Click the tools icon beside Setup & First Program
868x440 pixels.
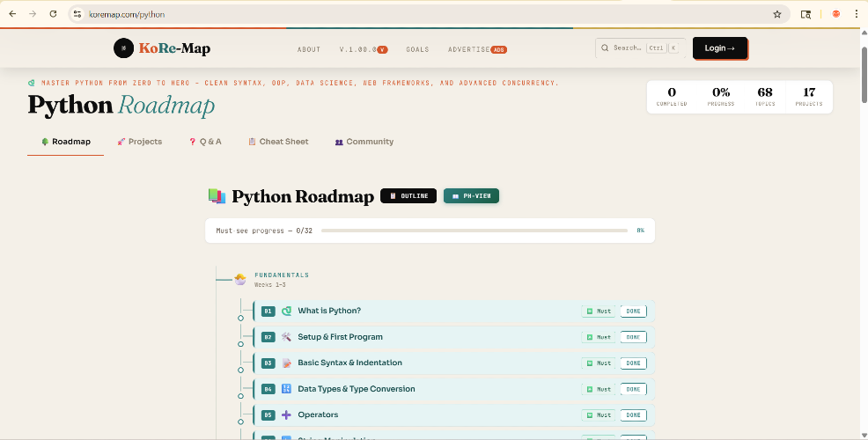pos(286,337)
